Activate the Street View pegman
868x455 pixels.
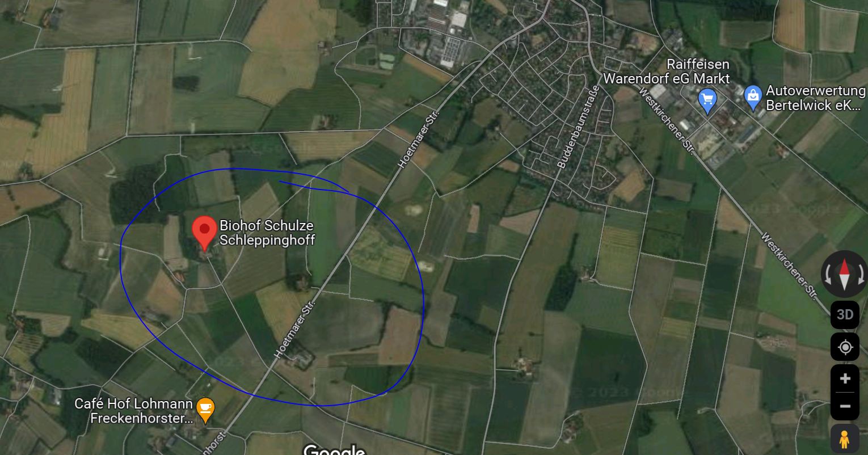[x=845, y=440]
